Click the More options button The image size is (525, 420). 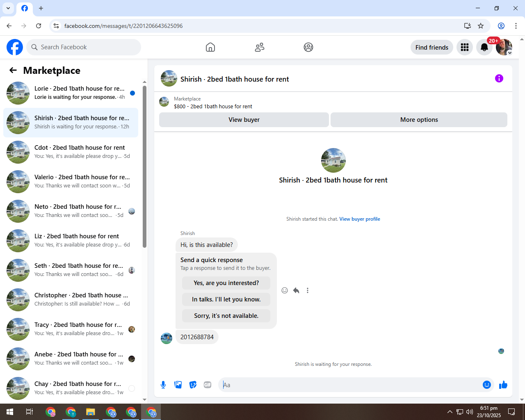(419, 120)
